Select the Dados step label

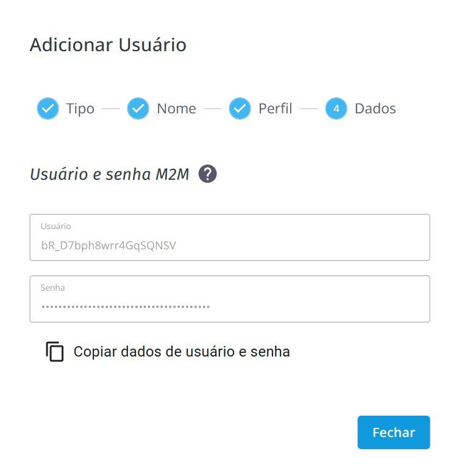[375, 108]
